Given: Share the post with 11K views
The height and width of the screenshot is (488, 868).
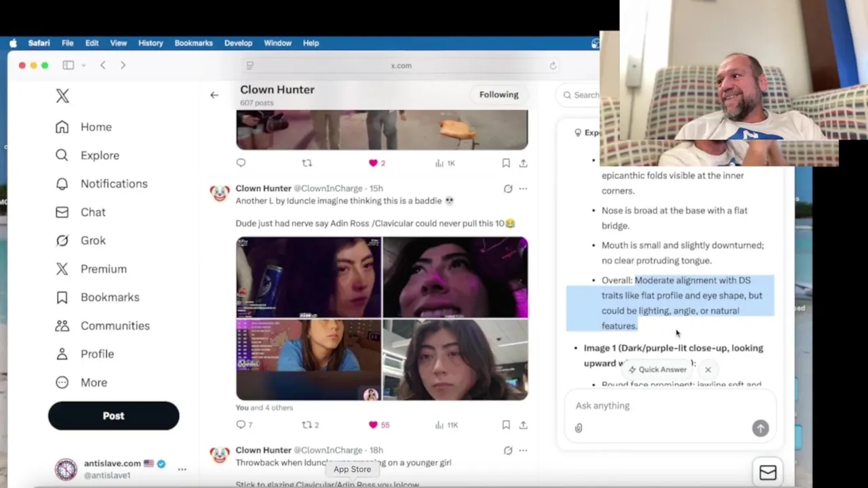Looking at the screenshot, I should pyautogui.click(x=523, y=425).
